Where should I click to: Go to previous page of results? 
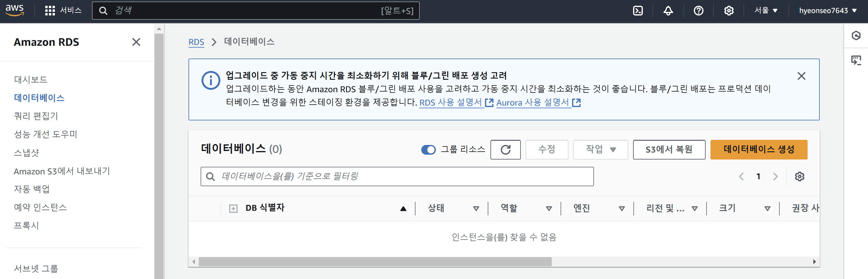pyautogui.click(x=741, y=177)
